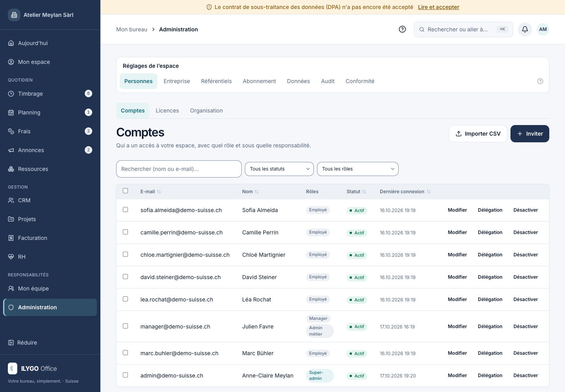Sort by Dernière connexion column

(x=405, y=192)
